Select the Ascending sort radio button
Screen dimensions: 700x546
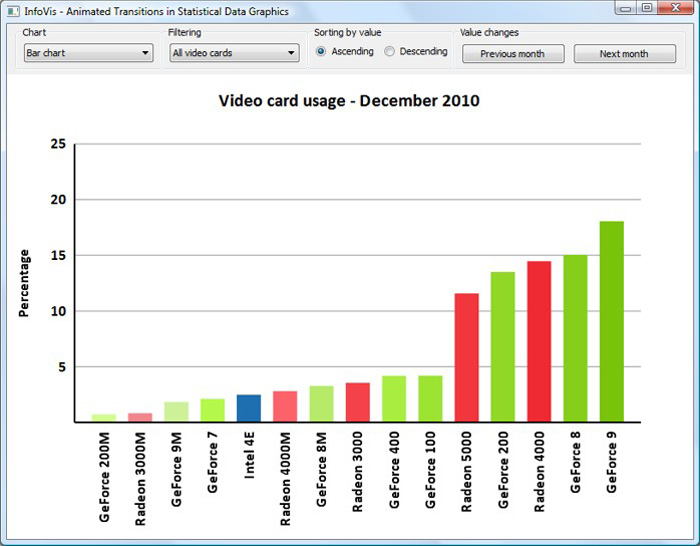pyautogui.click(x=321, y=51)
